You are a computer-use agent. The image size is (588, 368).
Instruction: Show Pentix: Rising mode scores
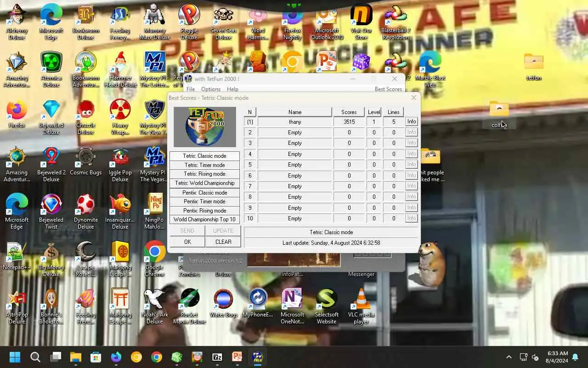tap(204, 211)
